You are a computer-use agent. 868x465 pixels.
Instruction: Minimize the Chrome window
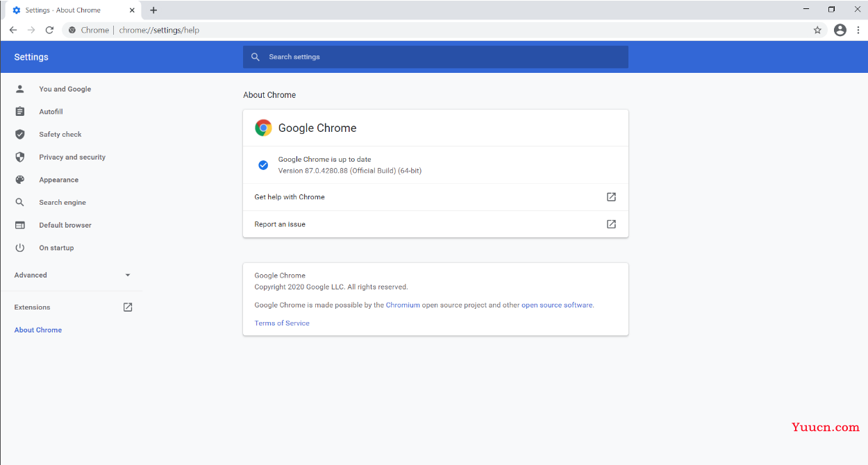(806, 10)
